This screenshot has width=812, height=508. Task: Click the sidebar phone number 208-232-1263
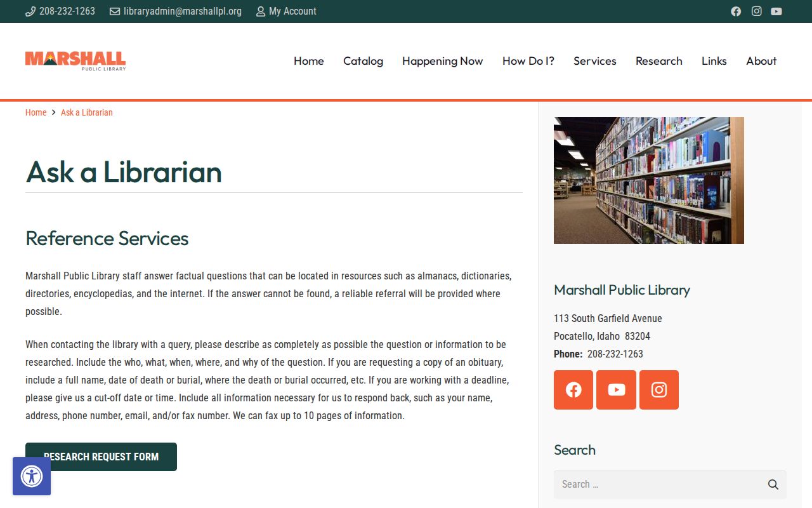point(615,354)
